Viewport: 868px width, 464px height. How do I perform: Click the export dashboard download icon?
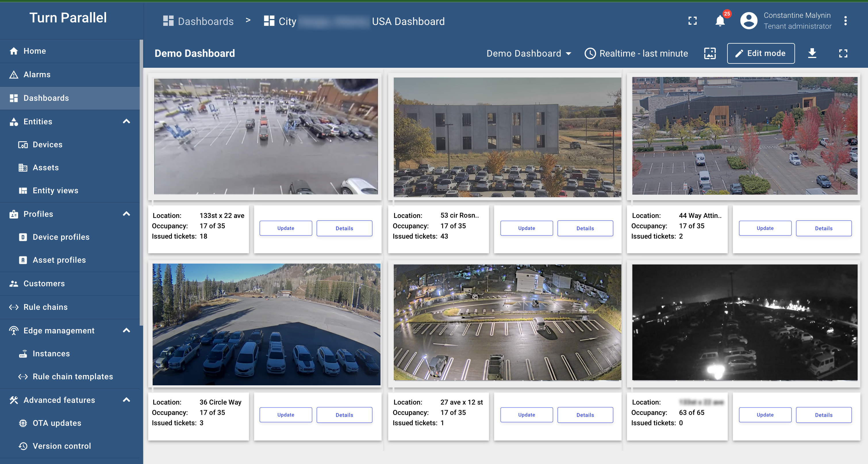click(x=812, y=53)
